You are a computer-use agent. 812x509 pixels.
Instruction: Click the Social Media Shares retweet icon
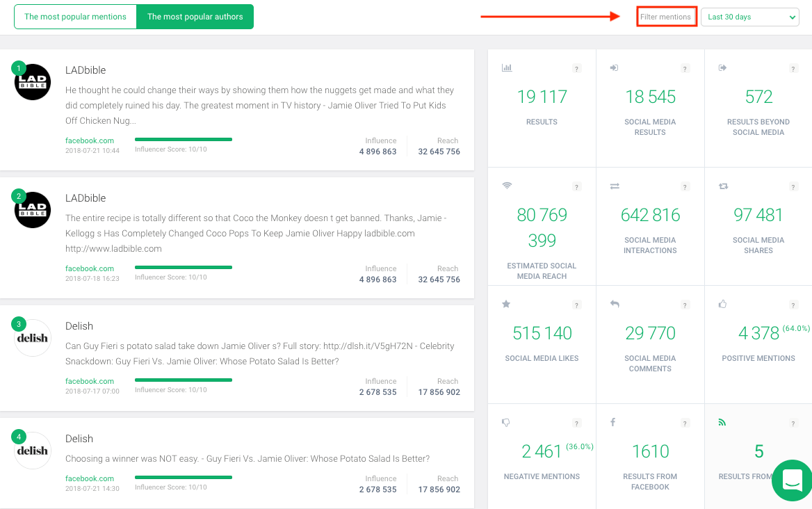[723, 186]
